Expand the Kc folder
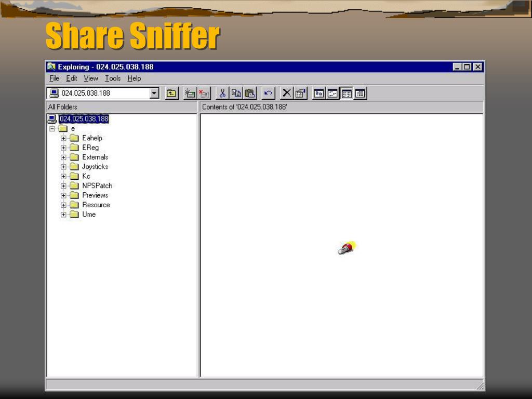This screenshot has height=399, width=532. coord(63,176)
